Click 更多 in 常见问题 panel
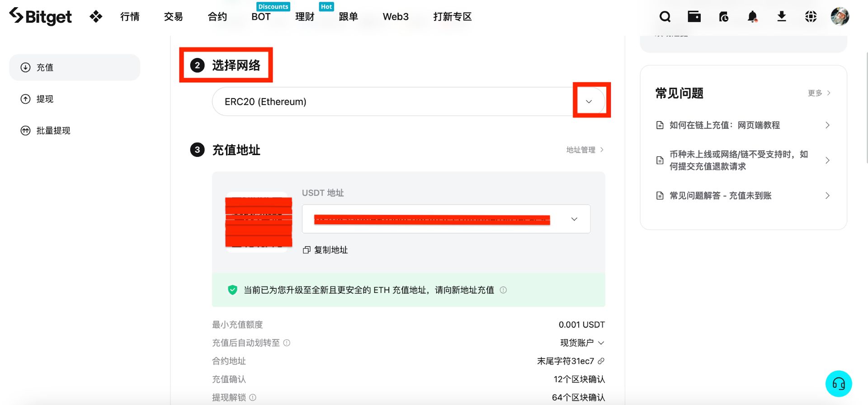This screenshot has width=868, height=405. coord(819,93)
